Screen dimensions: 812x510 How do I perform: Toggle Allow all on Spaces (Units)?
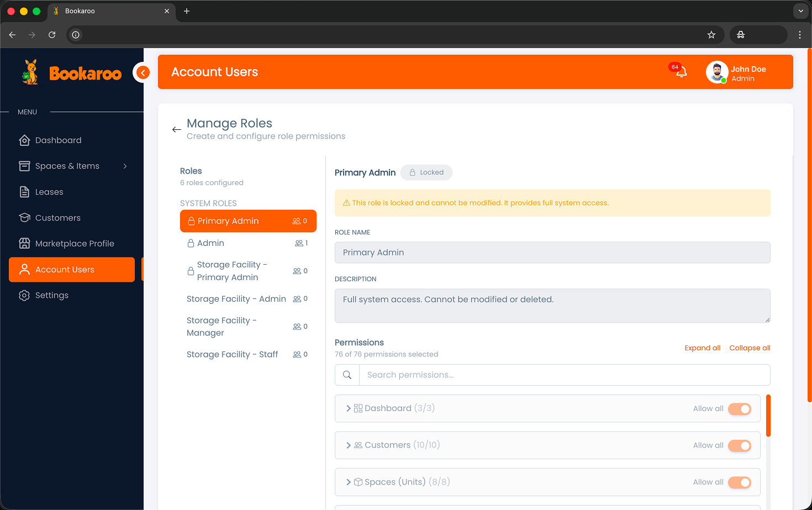[739, 482]
